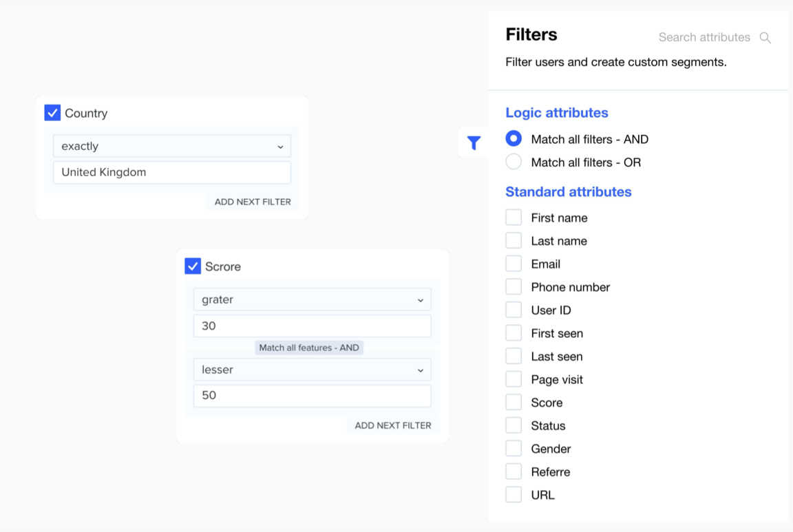Viewport: 793px width, 532px height.
Task: Click the score value field containing 50
Action: point(312,396)
